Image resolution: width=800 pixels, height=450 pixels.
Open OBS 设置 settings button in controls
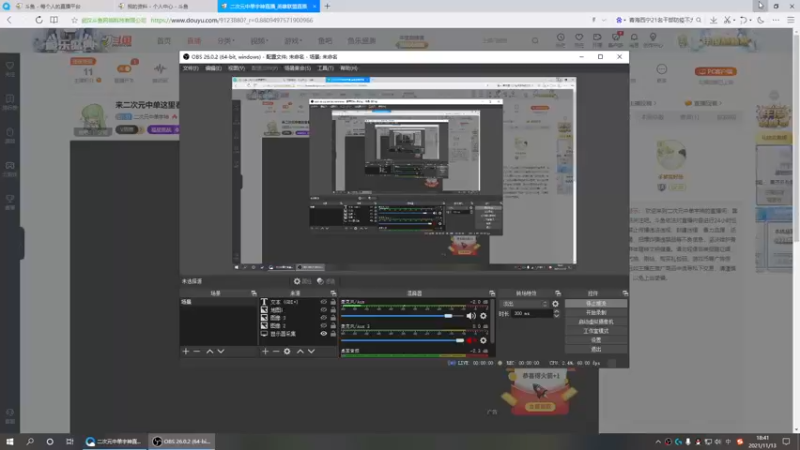tap(596, 340)
